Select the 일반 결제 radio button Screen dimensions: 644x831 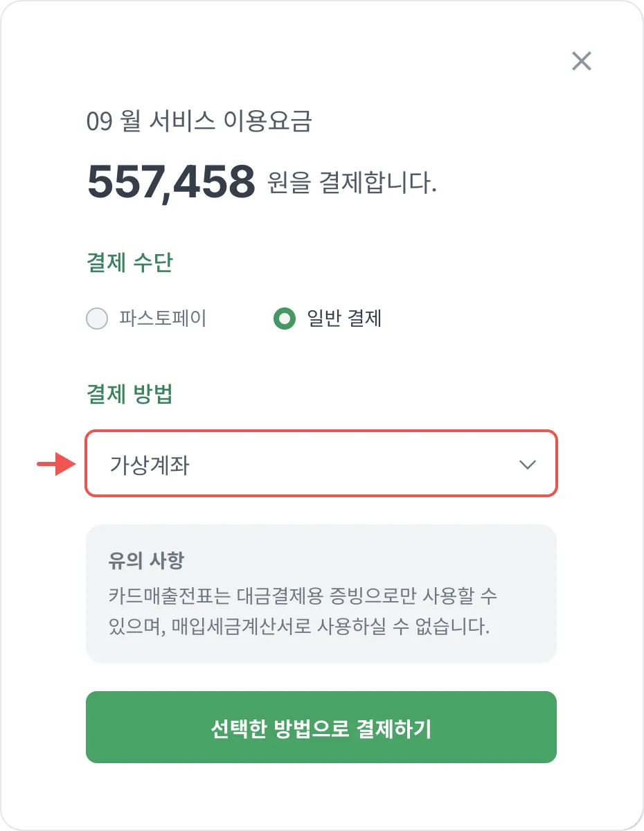click(x=285, y=319)
